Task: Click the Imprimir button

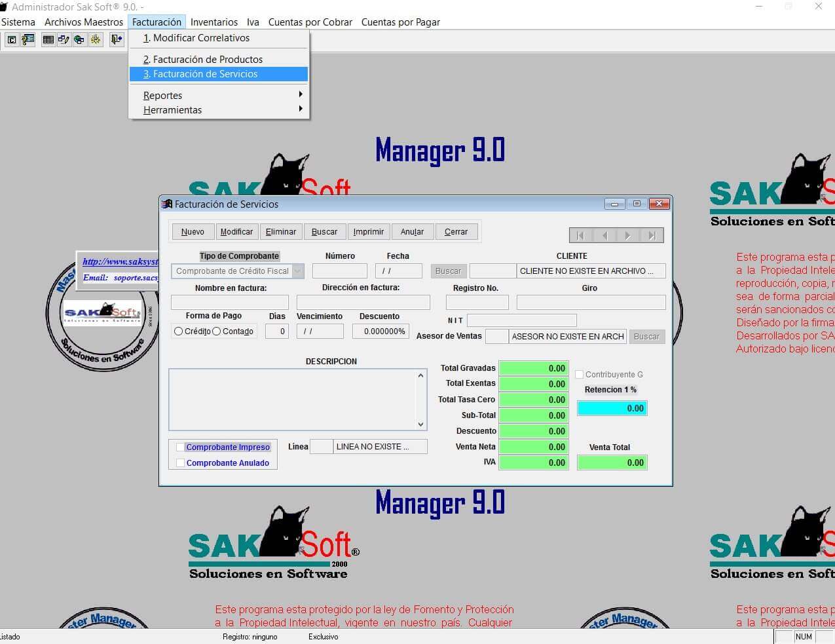Action: click(x=369, y=231)
